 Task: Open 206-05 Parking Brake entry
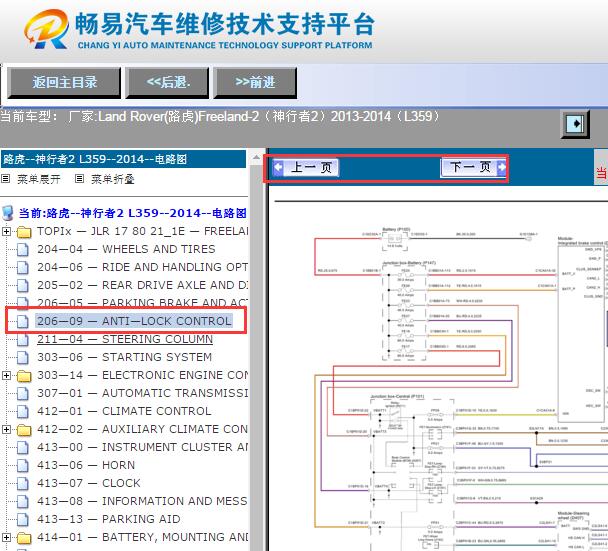142,302
